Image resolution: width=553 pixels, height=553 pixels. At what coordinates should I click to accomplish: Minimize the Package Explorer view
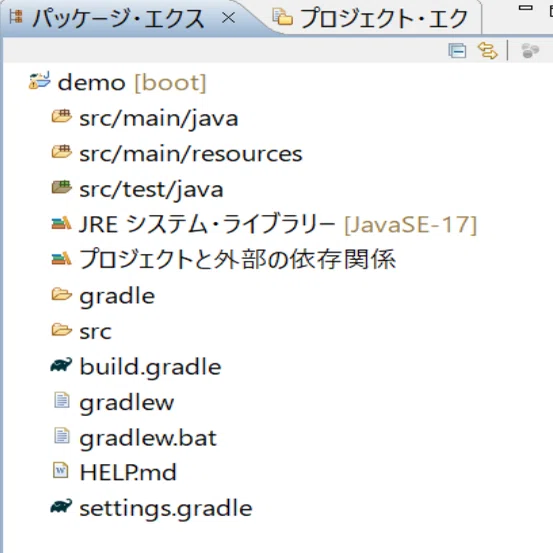pyautogui.click(x=525, y=7)
